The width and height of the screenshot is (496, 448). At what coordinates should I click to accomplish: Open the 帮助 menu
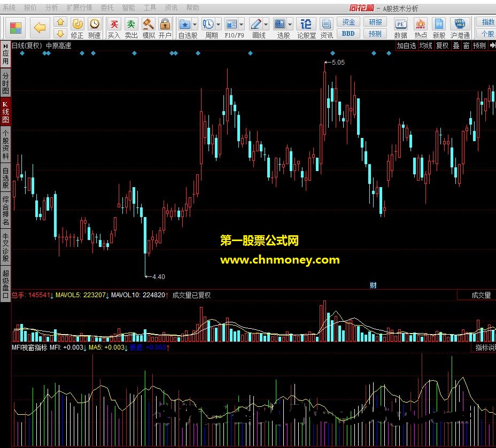pyautogui.click(x=192, y=7)
